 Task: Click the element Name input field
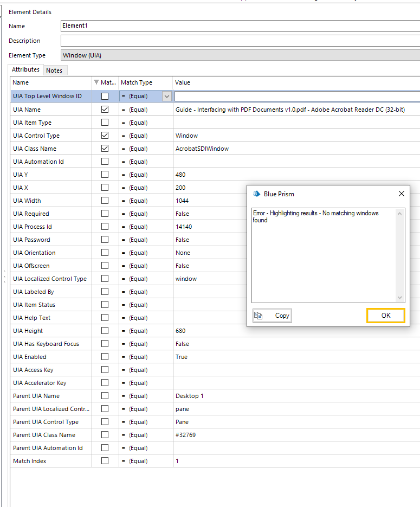[240, 26]
